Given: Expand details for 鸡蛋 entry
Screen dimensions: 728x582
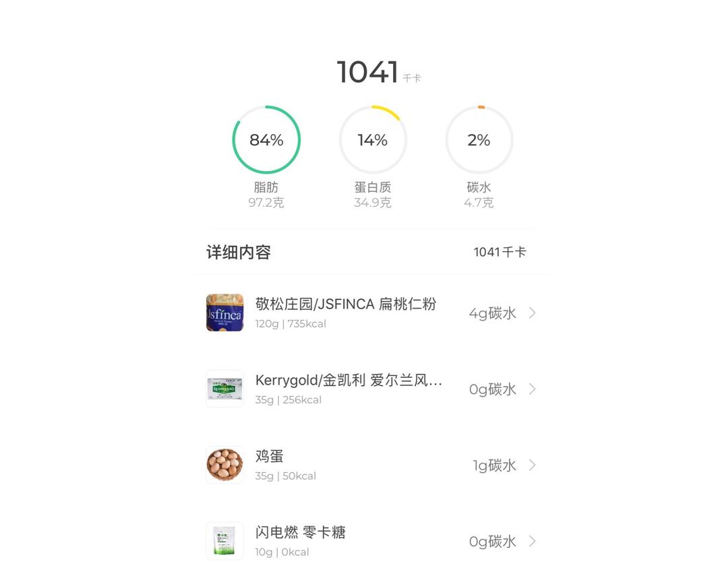Looking at the screenshot, I should pyautogui.click(x=532, y=465).
